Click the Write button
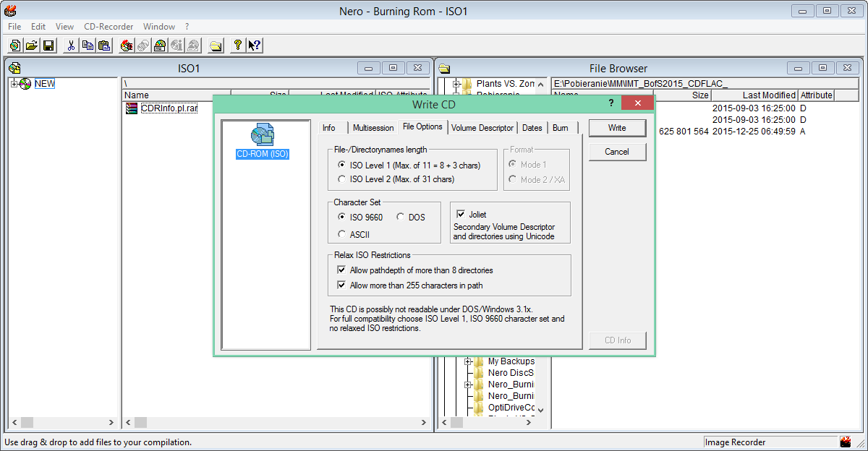This screenshot has width=868, height=451. (x=617, y=128)
